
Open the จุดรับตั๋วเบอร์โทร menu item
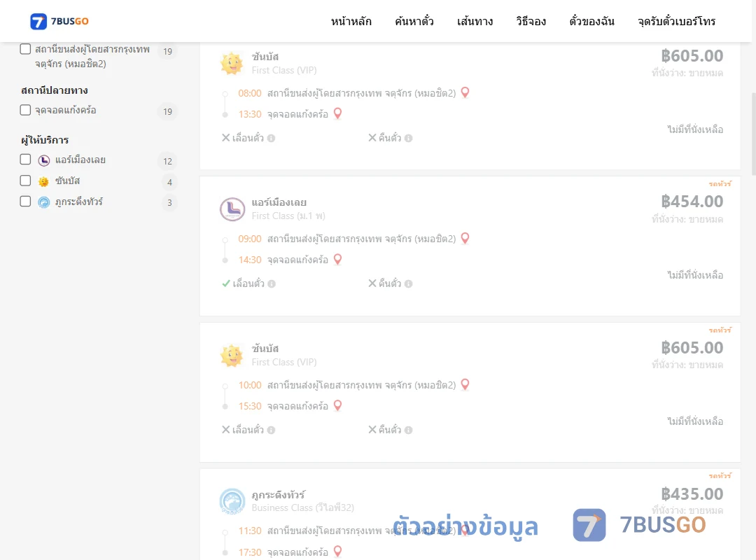point(676,21)
